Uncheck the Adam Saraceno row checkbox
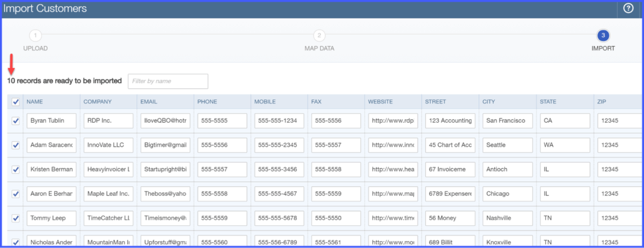644x248 pixels. 16,145
